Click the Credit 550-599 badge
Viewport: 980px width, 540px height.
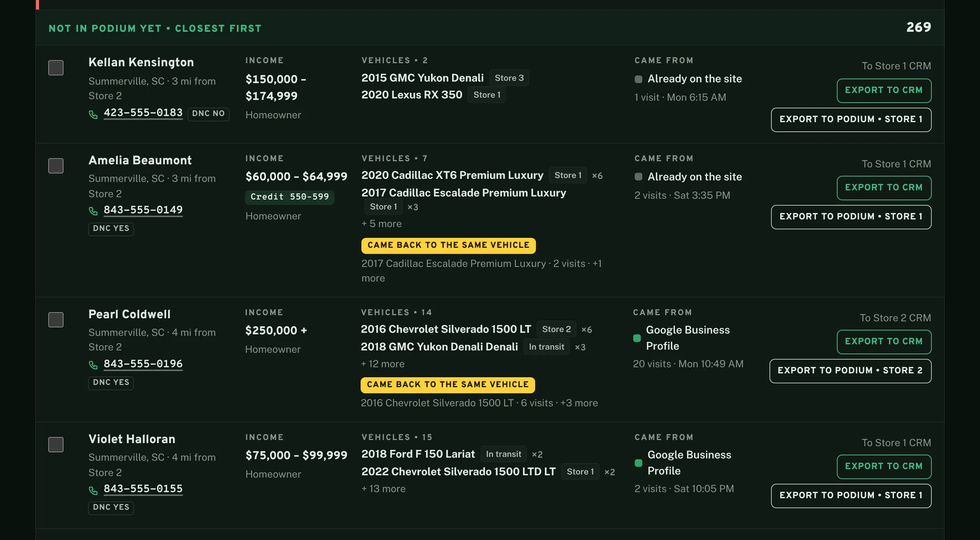290,197
